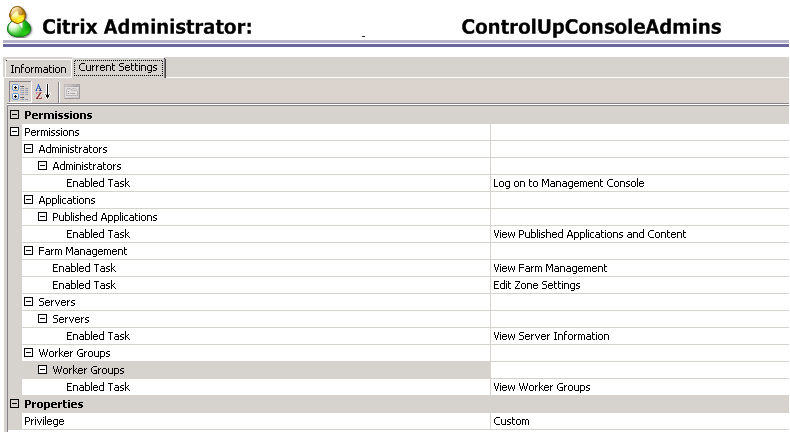Collapse the top-level Servers node

[29, 302]
